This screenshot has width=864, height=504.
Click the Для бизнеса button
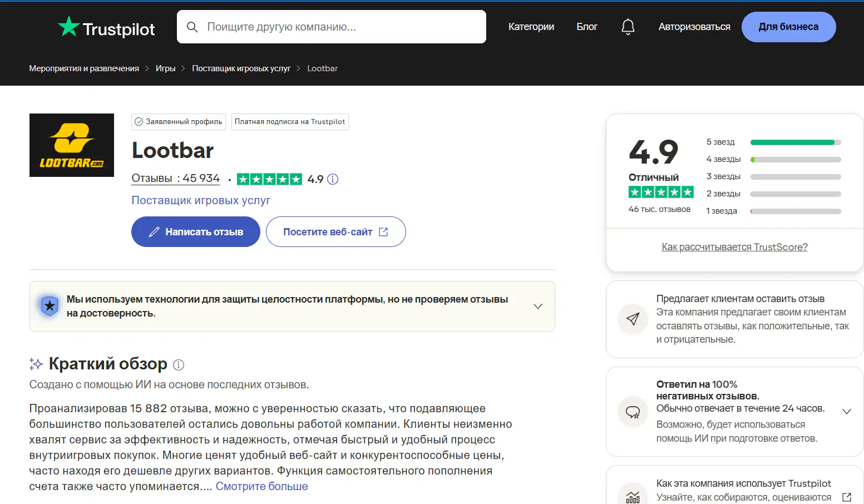788,27
